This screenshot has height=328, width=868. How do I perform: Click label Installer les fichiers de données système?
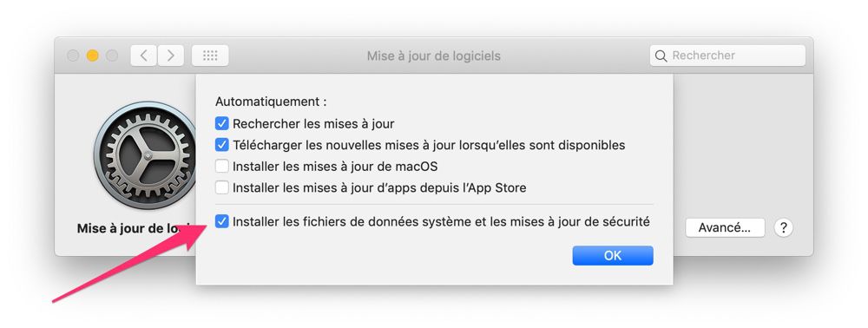[346, 222]
